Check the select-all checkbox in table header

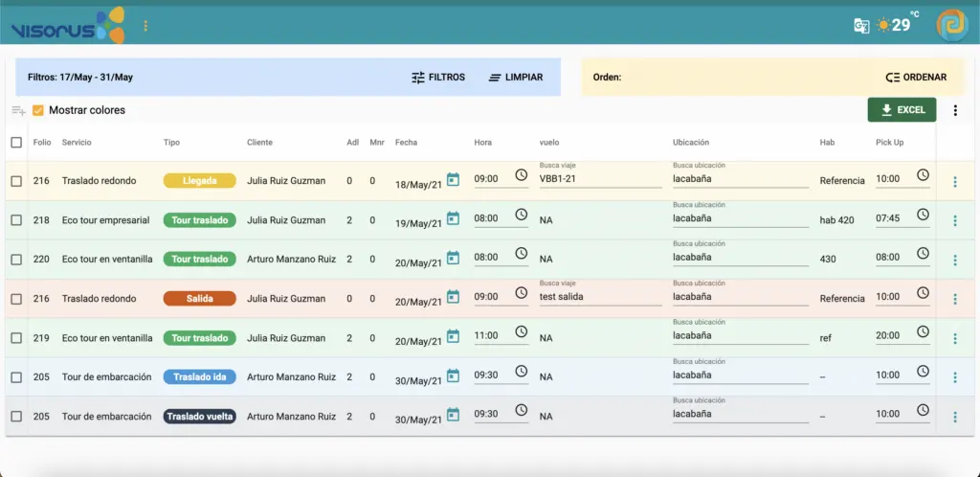16,143
